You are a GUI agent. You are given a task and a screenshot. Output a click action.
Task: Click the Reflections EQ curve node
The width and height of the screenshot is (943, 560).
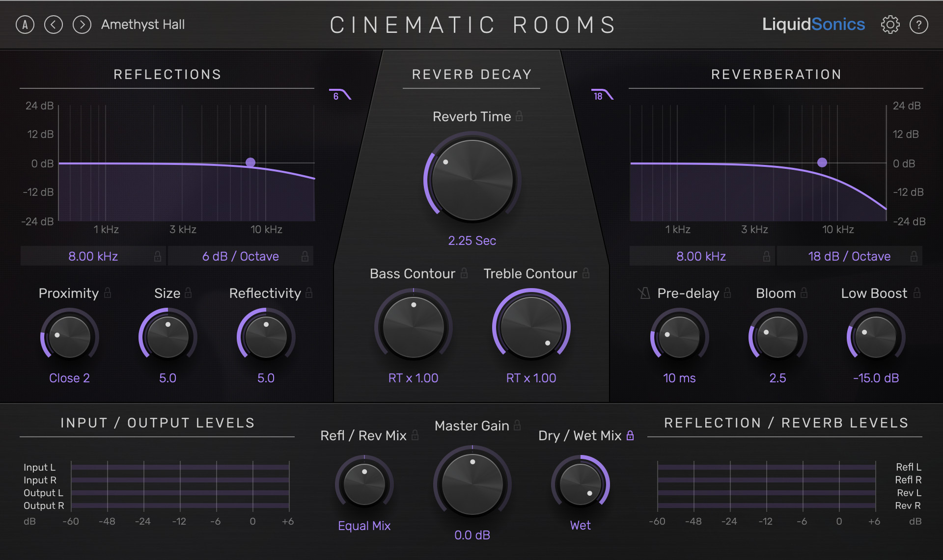pyautogui.click(x=250, y=162)
